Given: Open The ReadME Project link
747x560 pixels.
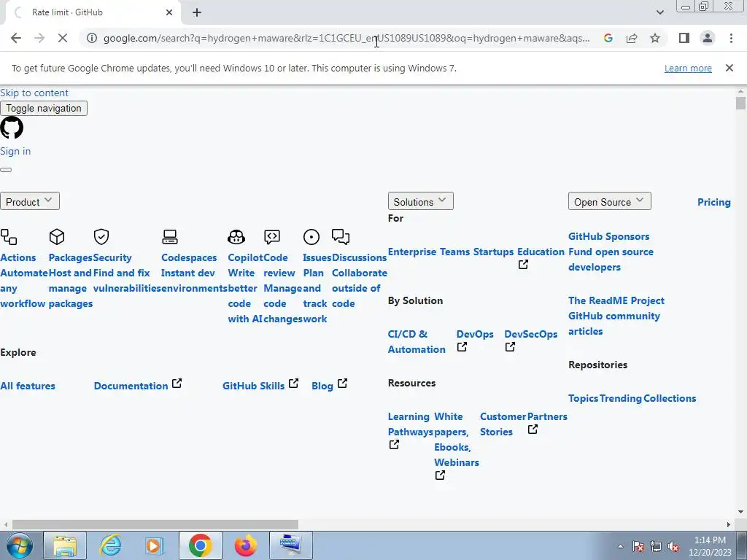Looking at the screenshot, I should tap(616, 300).
